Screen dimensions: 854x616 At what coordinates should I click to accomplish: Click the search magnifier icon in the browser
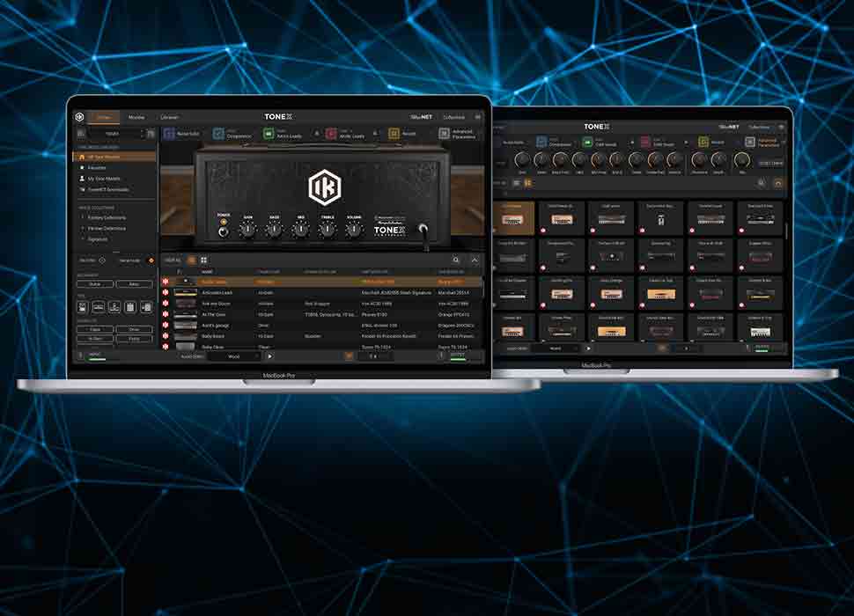click(x=456, y=260)
